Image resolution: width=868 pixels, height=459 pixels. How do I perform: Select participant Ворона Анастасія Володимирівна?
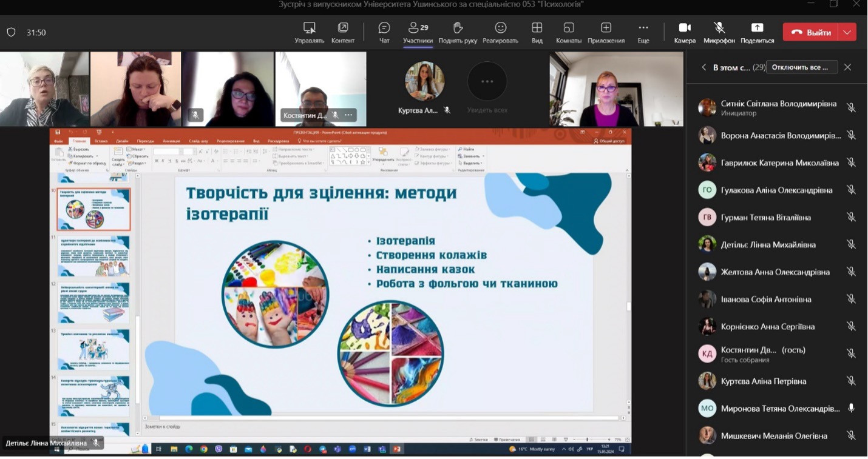[x=777, y=135]
